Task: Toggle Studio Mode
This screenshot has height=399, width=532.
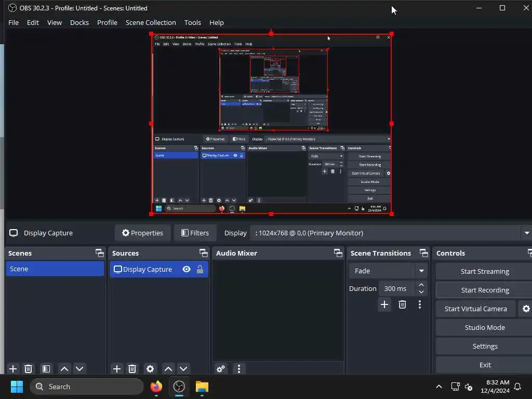Action: coord(485,327)
